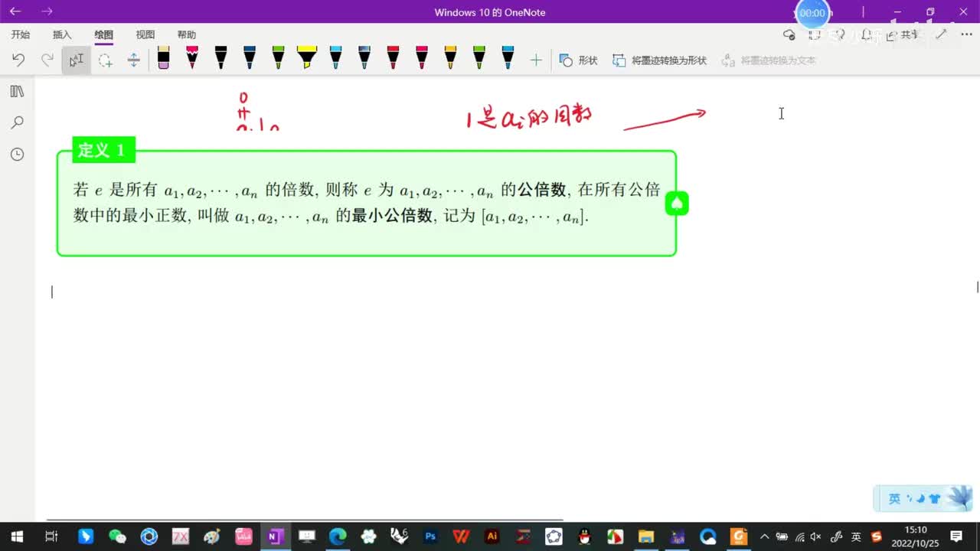
Task: Select the gradient galaxy-tipped pen
Action: (364, 58)
